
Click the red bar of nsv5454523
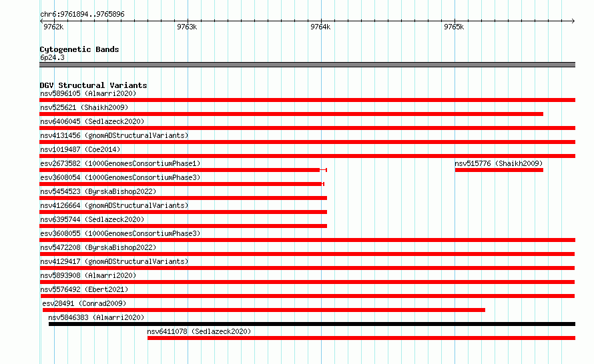click(x=183, y=198)
